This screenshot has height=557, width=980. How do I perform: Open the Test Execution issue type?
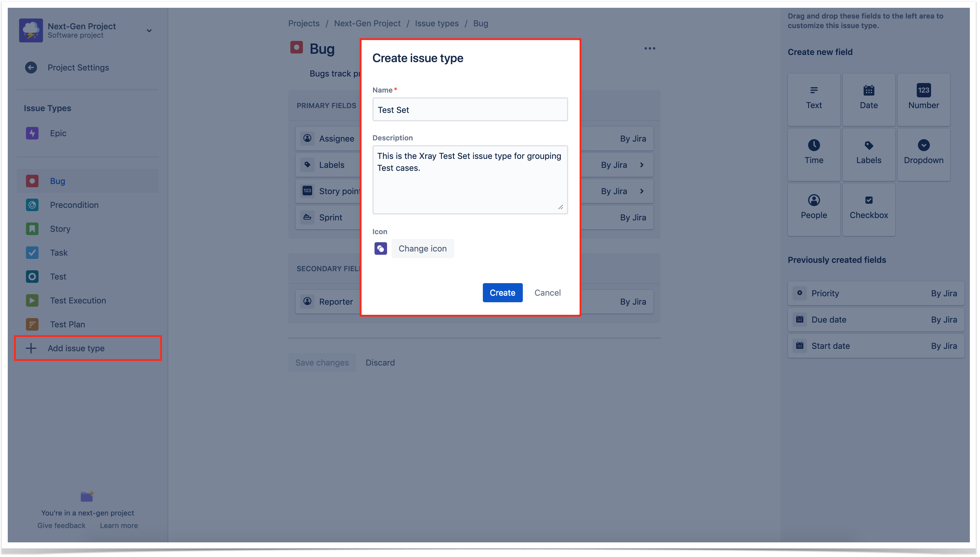(88, 301)
